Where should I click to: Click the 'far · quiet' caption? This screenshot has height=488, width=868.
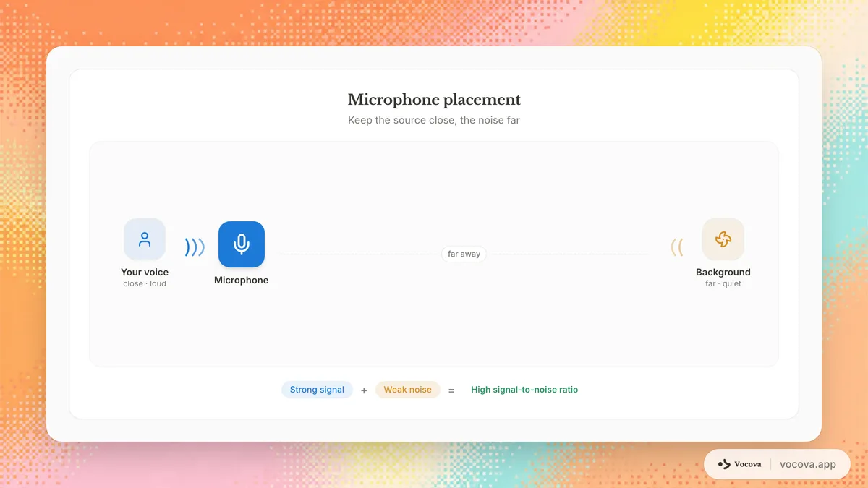tap(723, 284)
